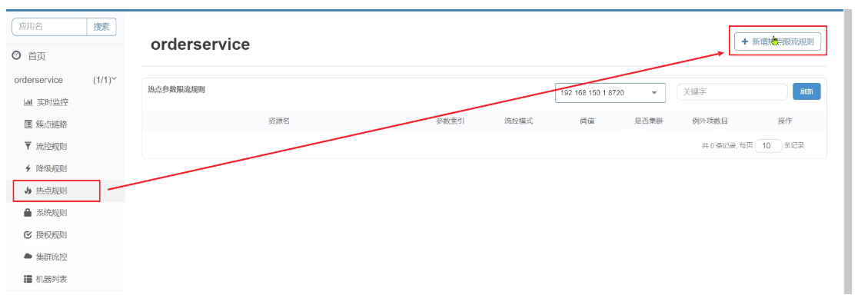Click orderservice app name in sidebar
The height and width of the screenshot is (305, 868).
tap(38, 80)
